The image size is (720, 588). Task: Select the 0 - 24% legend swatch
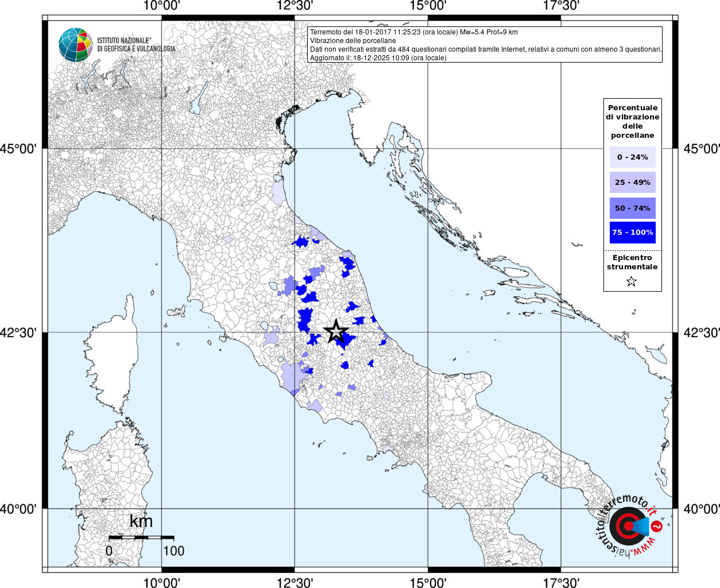(633, 157)
